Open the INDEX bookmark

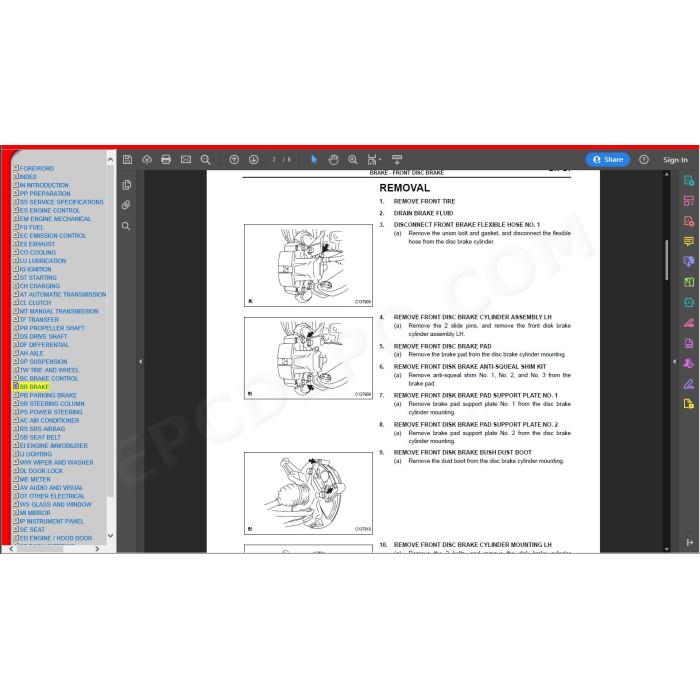[x=28, y=177]
